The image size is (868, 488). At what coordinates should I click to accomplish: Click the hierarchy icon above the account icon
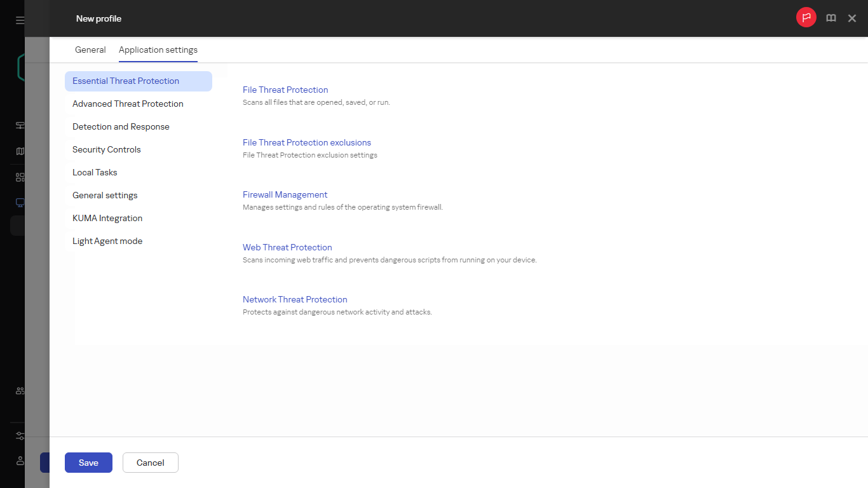coord(20,436)
